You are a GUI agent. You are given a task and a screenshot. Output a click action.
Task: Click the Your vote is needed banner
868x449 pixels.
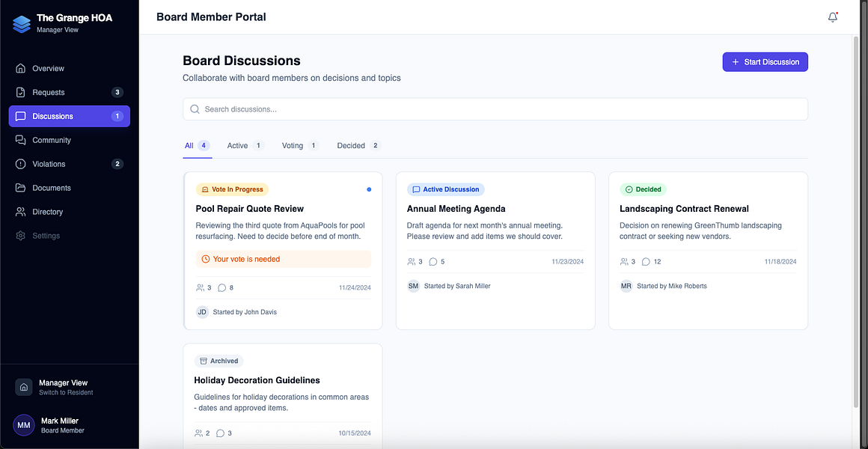(284, 258)
